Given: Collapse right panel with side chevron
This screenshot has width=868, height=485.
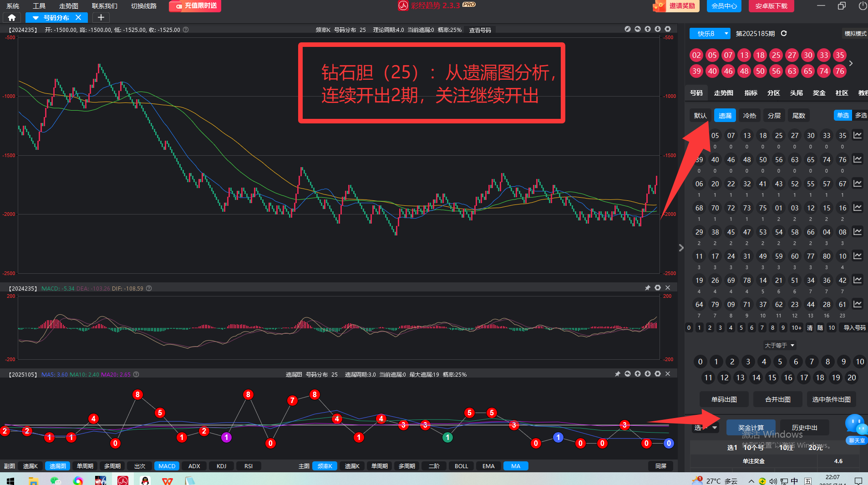Looking at the screenshot, I should [x=681, y=248].
